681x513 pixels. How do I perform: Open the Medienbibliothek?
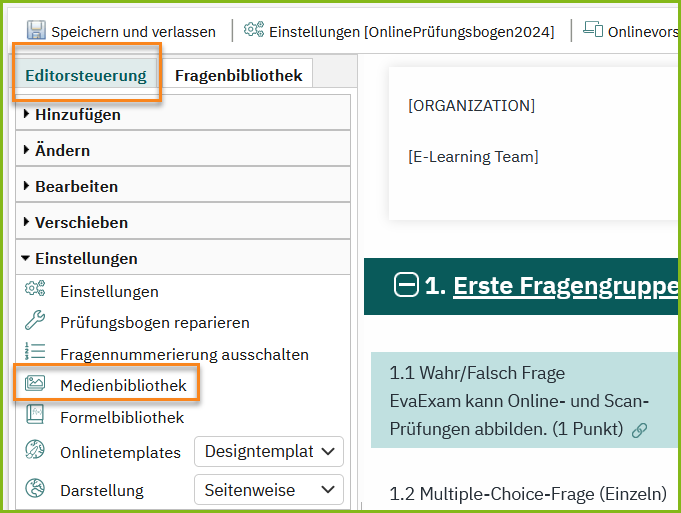[123, 385]
